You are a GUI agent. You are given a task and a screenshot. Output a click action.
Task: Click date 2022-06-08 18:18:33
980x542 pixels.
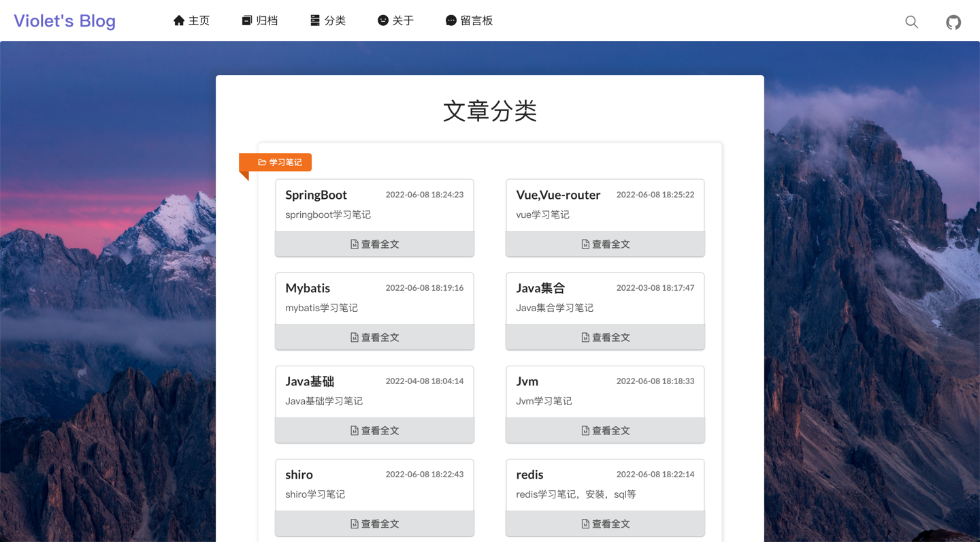[655, 381]
